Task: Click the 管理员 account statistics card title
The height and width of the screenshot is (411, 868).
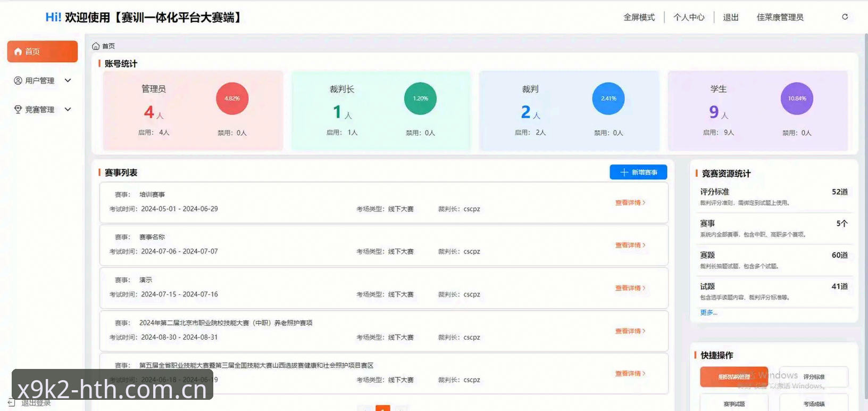Action: click(154, 89)
